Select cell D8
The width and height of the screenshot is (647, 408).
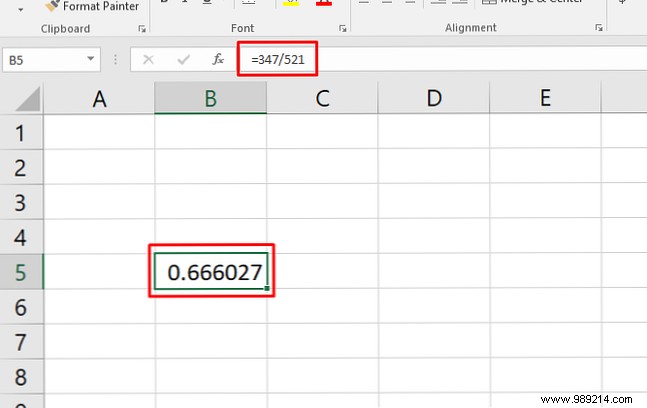(x=434, y=376)
